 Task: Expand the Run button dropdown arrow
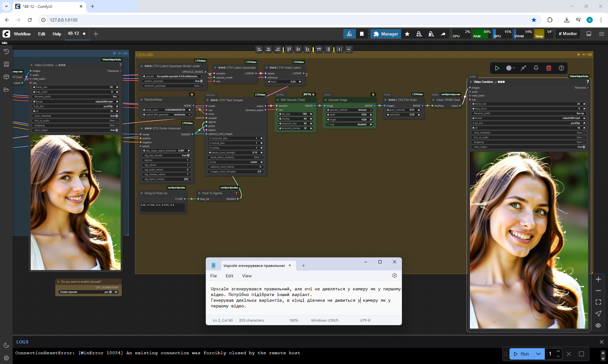pos(538,354)
